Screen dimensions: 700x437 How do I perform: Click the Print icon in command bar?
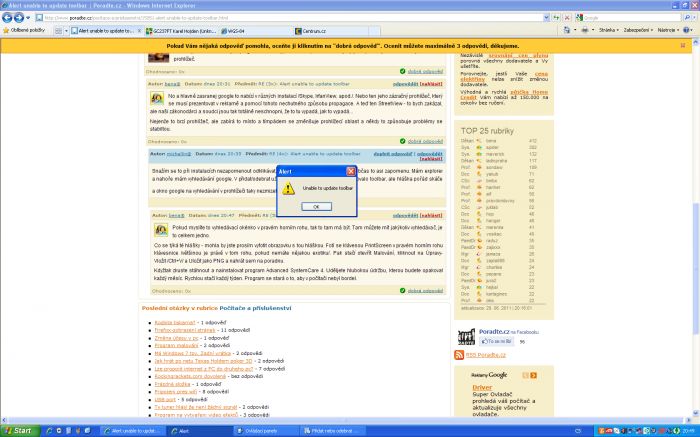(585, 30)
